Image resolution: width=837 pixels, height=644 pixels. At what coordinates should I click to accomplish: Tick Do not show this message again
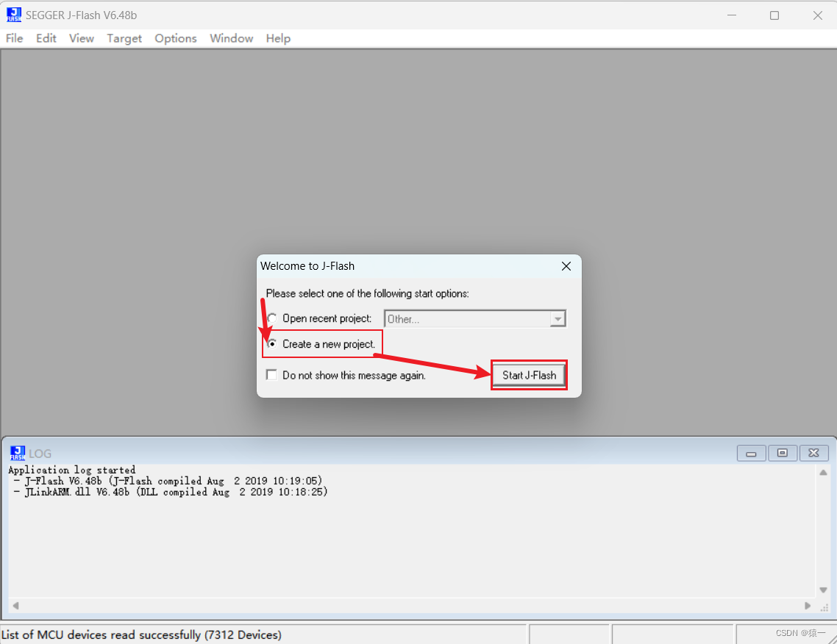(271, 375)
